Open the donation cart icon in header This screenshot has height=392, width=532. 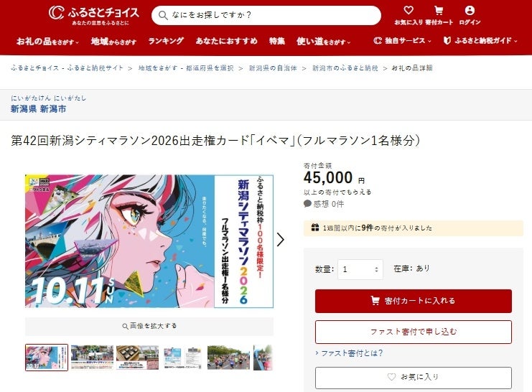[x=439, y=11]
